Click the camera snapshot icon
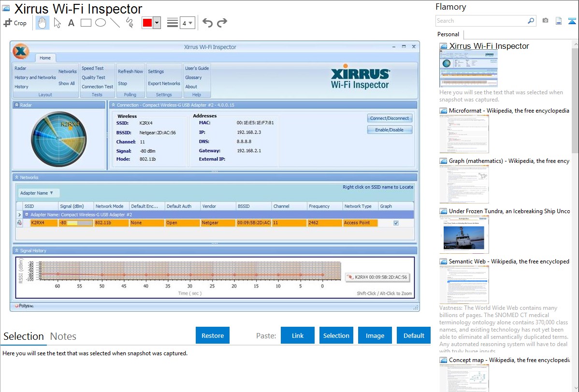The image size is (579, 392). [545, 21]
